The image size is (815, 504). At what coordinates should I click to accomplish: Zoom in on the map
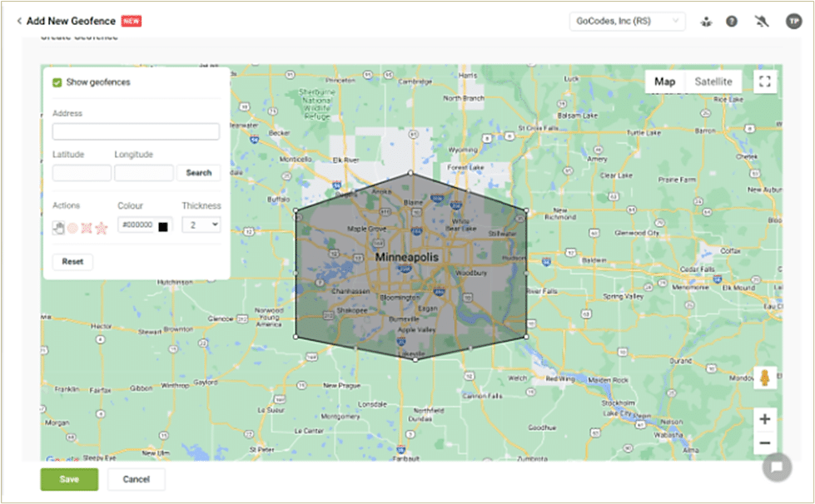click(765, 418)
